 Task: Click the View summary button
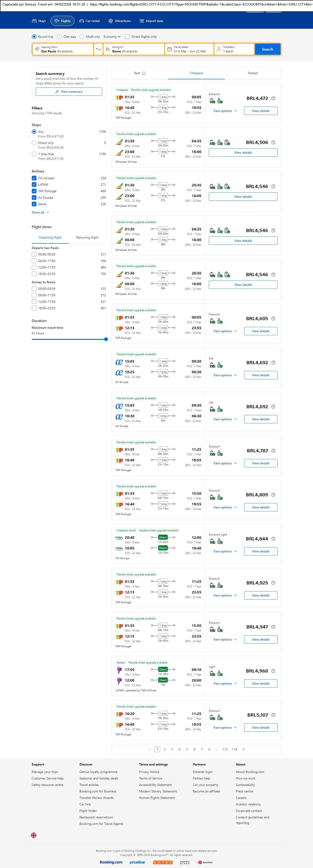pyautogui.click(x=69, y=92)
